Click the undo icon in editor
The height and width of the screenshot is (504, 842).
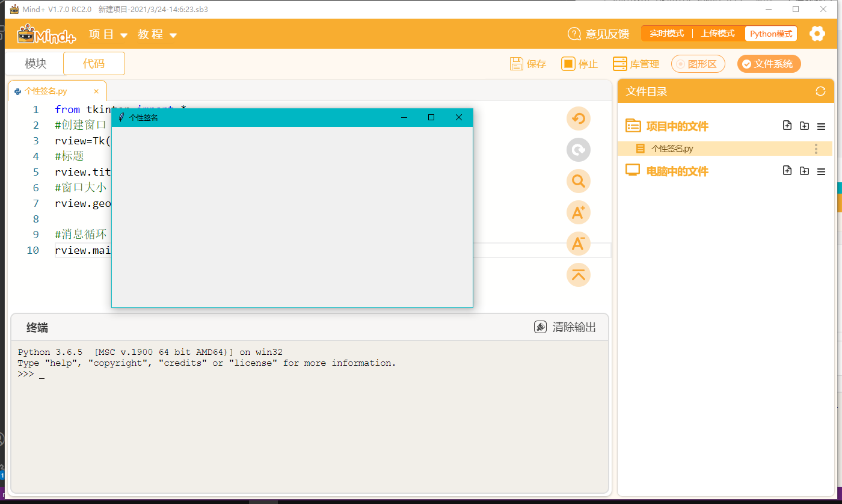[579, 118]
